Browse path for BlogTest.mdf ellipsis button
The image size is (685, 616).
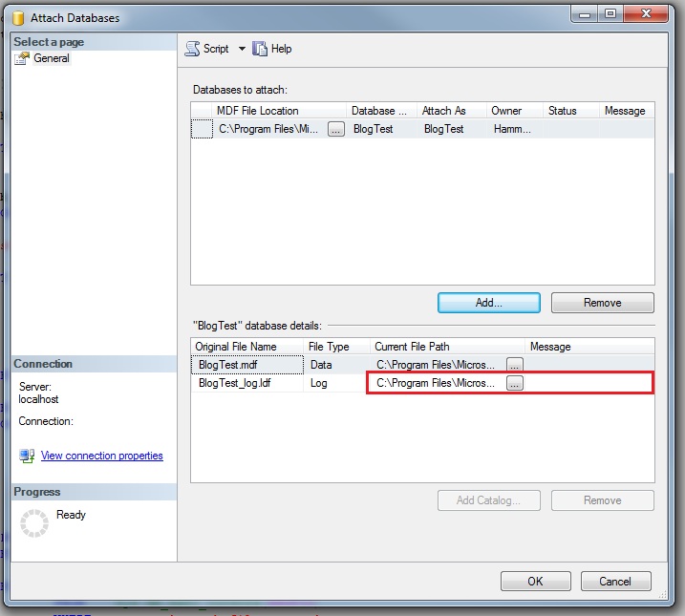point(515,365)
